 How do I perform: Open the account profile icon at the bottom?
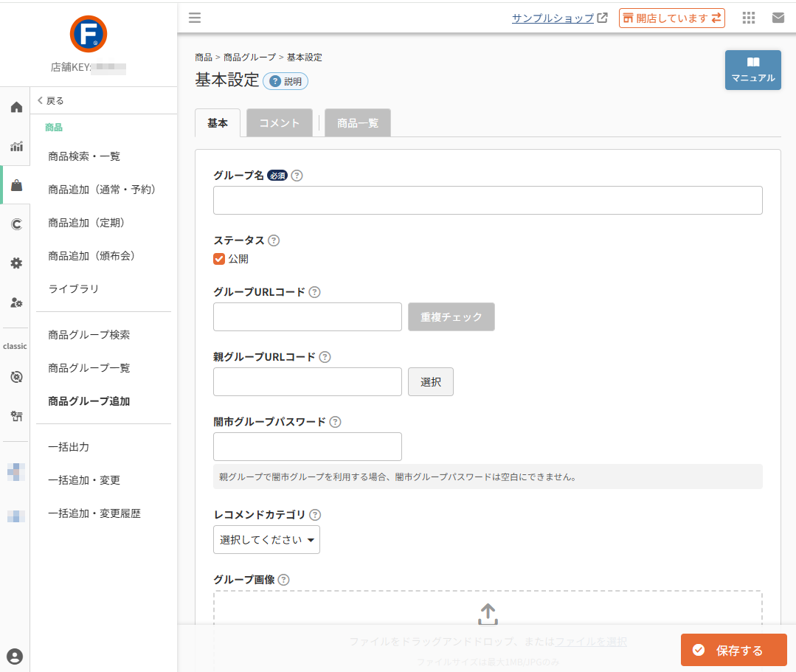click(x=15, y=657)
